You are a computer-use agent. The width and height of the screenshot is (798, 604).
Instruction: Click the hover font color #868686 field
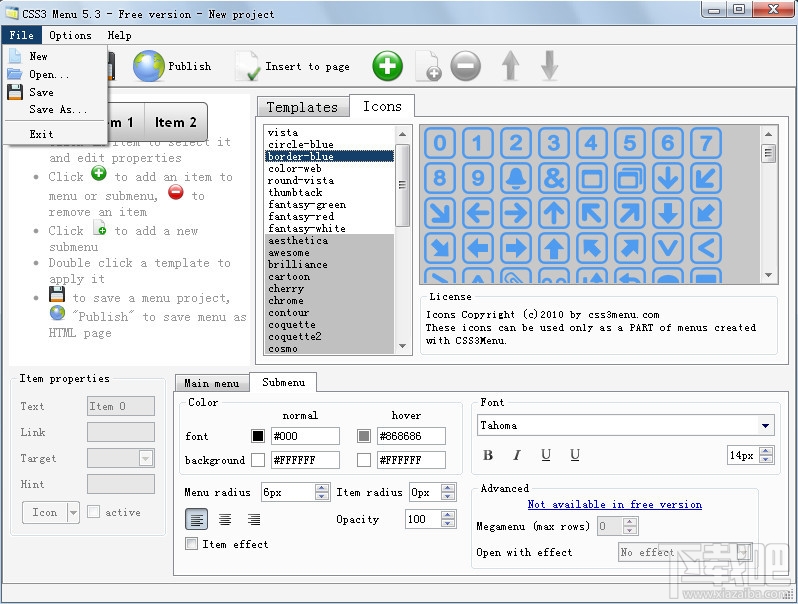411,436
